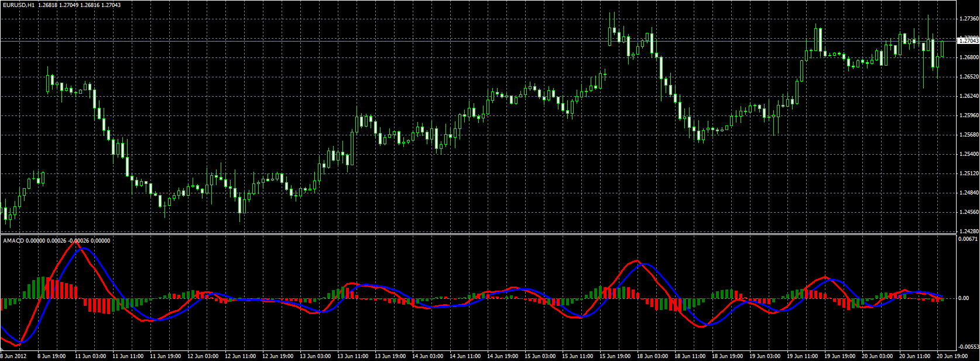Click the 15 Jun 19:00 time label
Image resolution: width=980 pixels, height=361 pixels.
pos(615,356)
